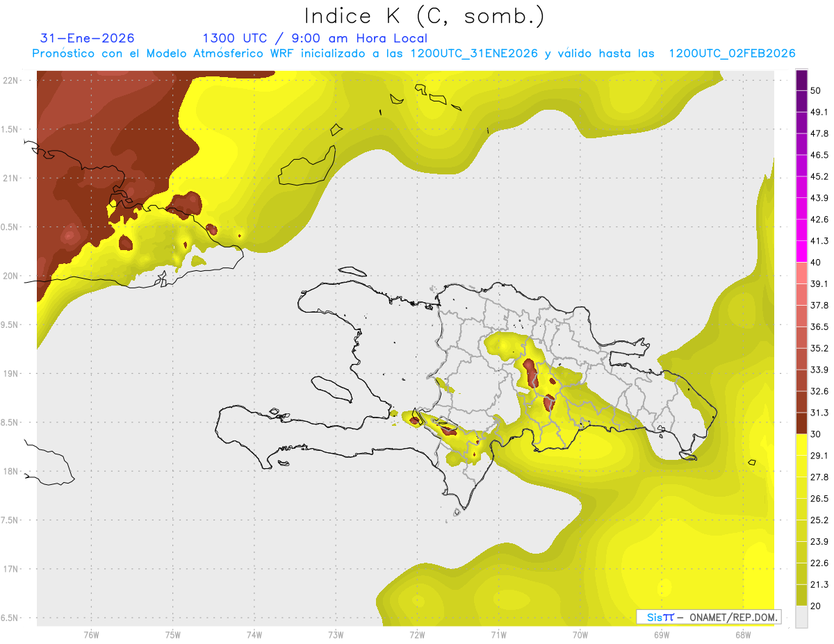Click the colorbar segment between 46.5 and 47.8
Viewport: 834px width, 644px height.
pyautogui.click(x=801, y=144)
